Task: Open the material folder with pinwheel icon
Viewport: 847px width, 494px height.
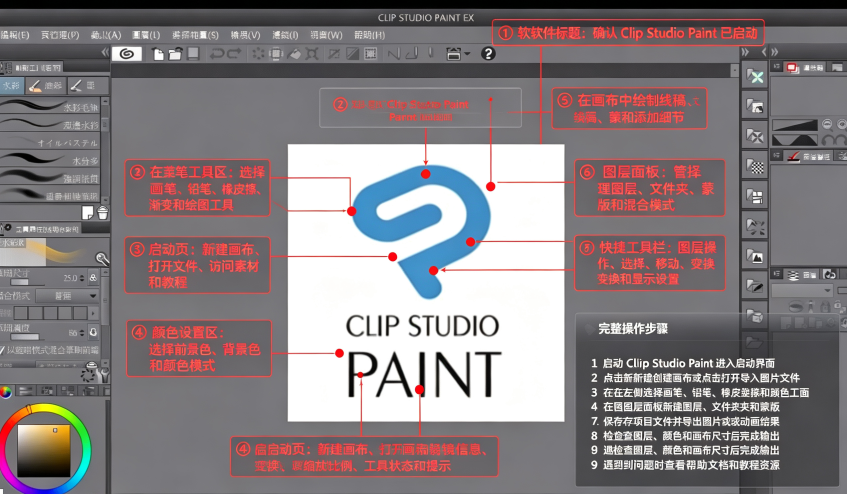Action: (755, 136)
